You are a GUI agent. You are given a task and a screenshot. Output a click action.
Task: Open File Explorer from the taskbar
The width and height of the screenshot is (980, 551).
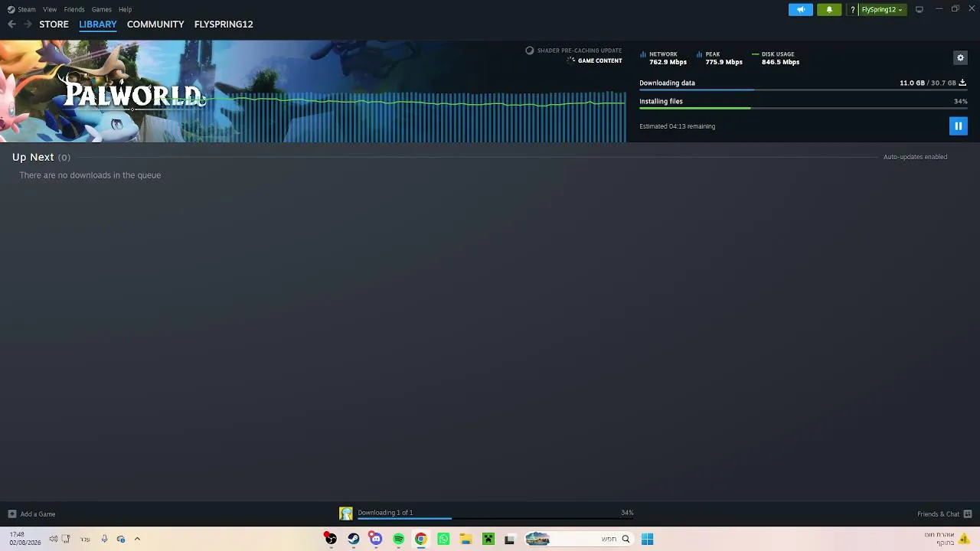(x=465, y=539)
